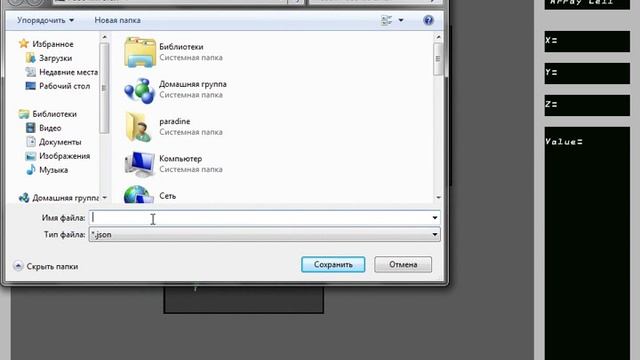Open Документы library in the sidebar
640x360 pixels.
[x=60, y=142]
